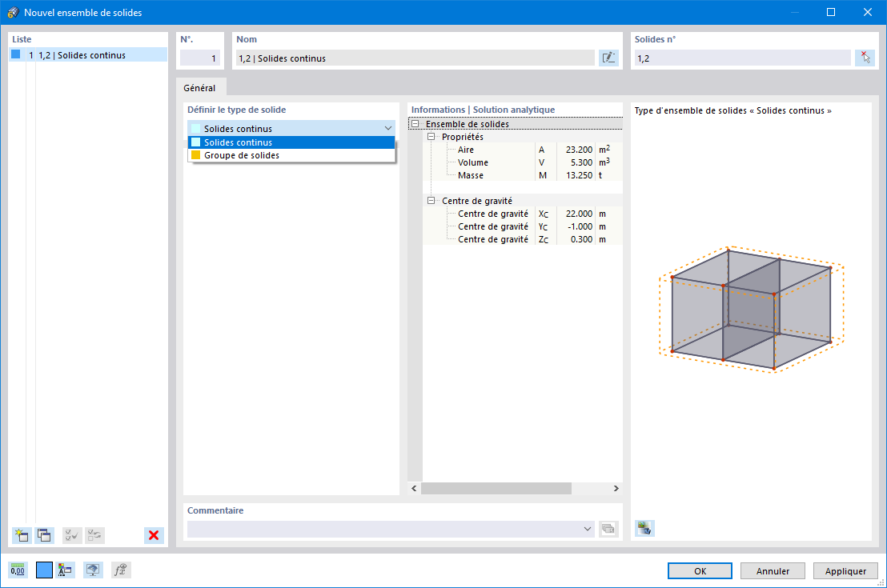
Task: Click the horizontal scrollbar thumb in the info panel
Action: 496,488
